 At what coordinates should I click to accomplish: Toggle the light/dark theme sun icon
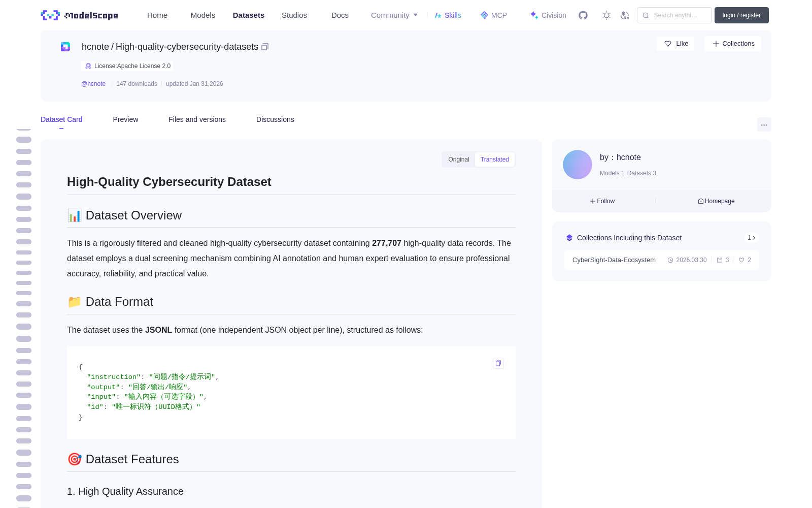coord(606,15)
